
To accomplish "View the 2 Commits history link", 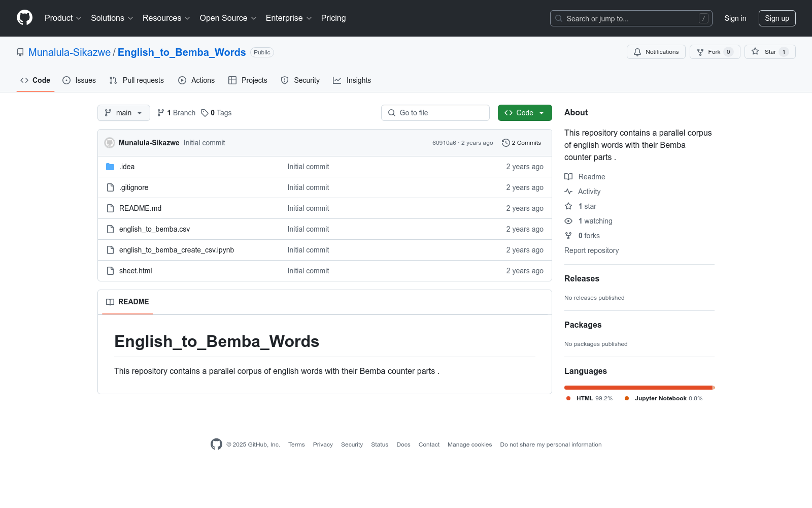I will point(522,143).
